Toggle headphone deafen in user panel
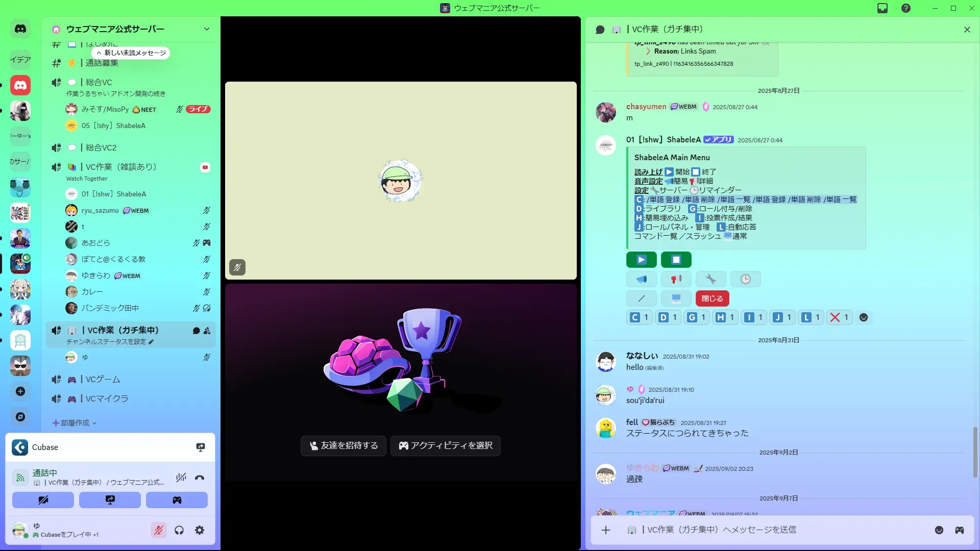 coord(179,530)
